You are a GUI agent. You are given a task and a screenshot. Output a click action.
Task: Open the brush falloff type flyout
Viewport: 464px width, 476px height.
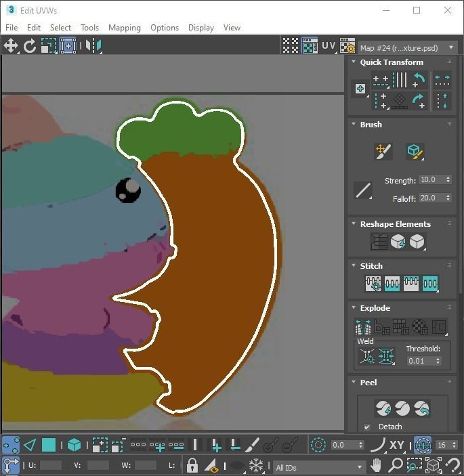(x=363, y=191)
